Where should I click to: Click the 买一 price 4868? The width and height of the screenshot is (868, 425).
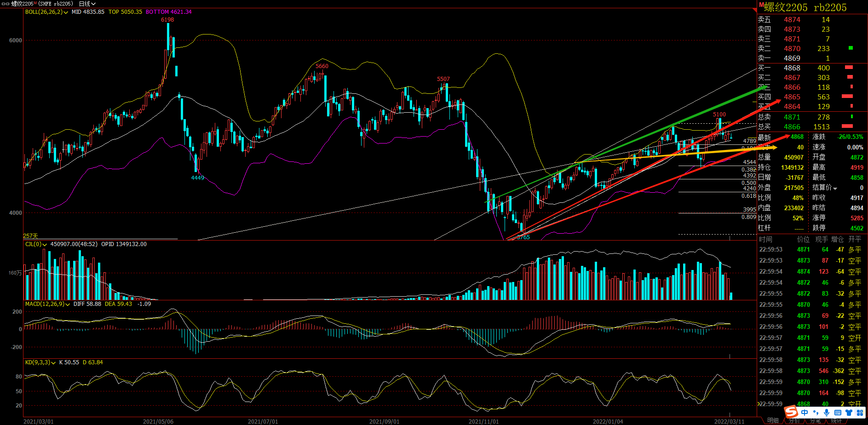click(792, 68)
